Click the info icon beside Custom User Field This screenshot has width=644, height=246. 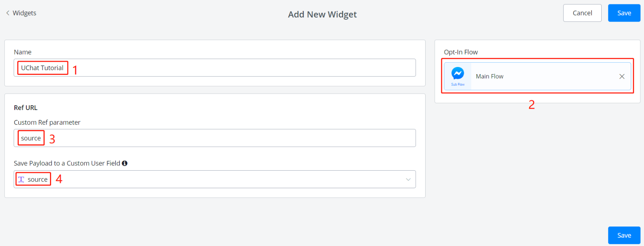click(x=125, y=163)
